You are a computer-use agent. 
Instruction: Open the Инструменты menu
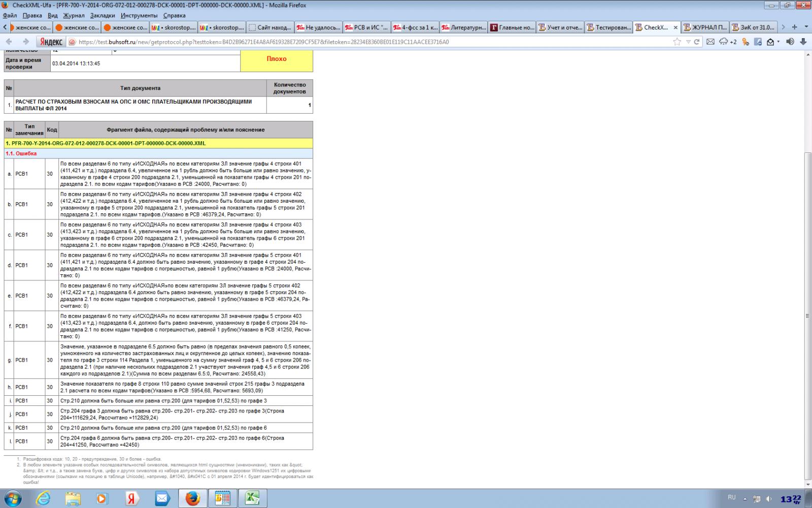(139, 15)
